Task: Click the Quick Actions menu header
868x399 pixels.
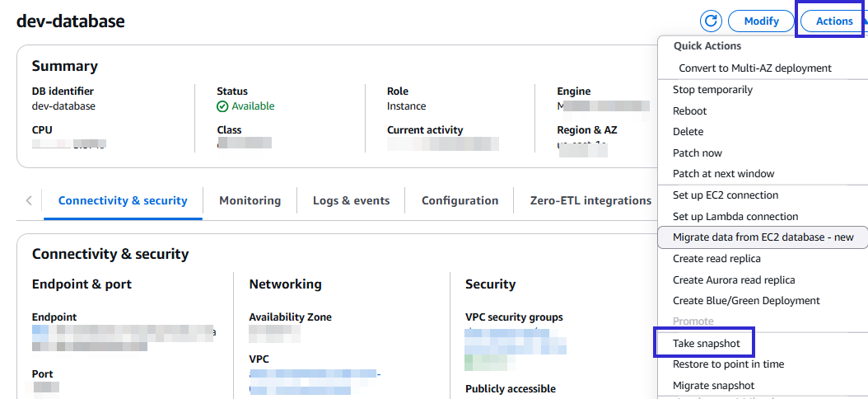Action: (x=707, y=46)
